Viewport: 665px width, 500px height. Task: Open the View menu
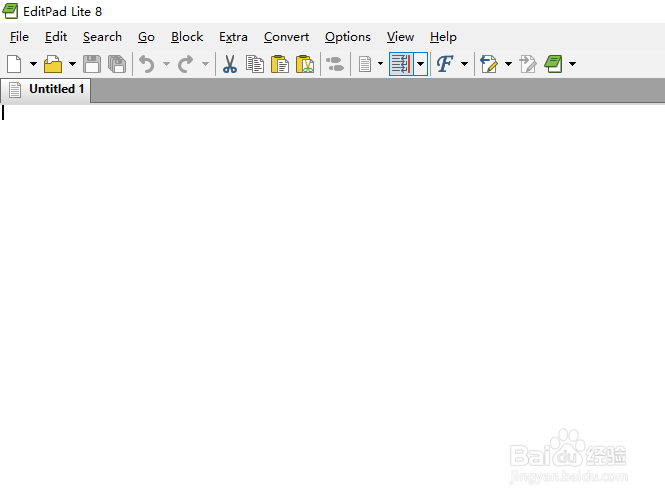[x=400, y=37]
